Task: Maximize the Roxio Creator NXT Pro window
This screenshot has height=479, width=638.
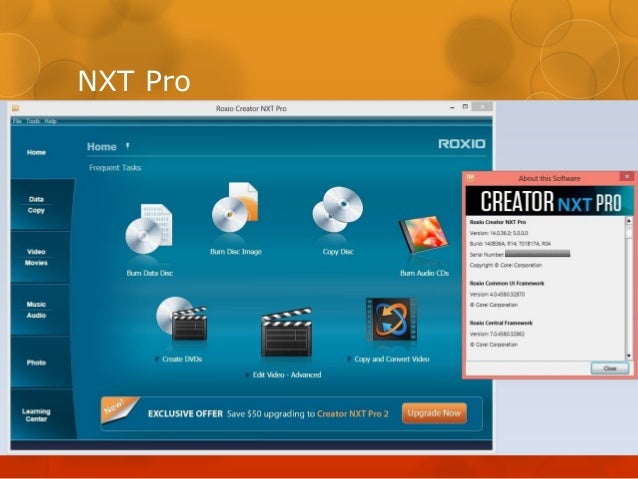Action: click(x=465, y=107)
